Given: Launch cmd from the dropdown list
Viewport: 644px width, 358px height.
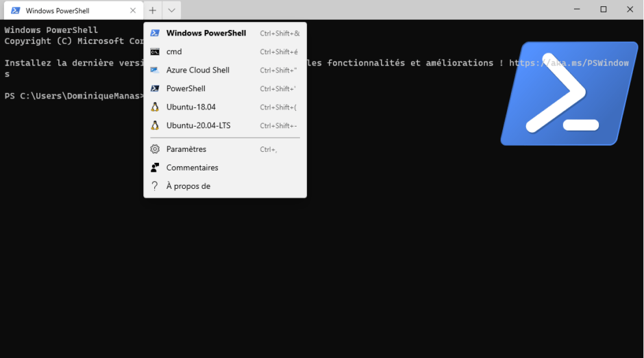Looking at the screenshot, I should click(x=174, y=51).
